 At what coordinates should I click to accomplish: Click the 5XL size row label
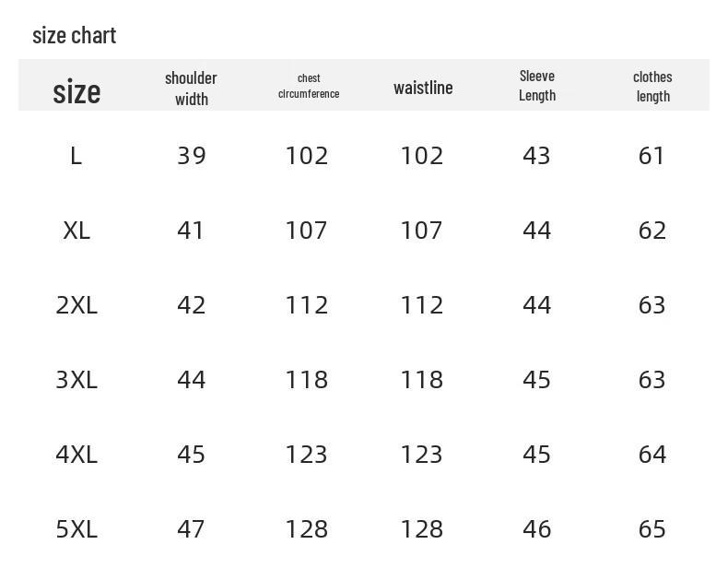click(x=76, y=529)
